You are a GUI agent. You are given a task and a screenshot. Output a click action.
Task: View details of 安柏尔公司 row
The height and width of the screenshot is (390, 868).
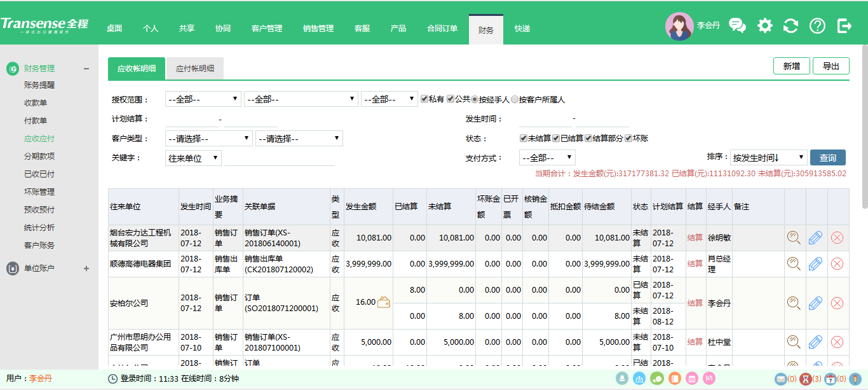click(x=794, y=303)
